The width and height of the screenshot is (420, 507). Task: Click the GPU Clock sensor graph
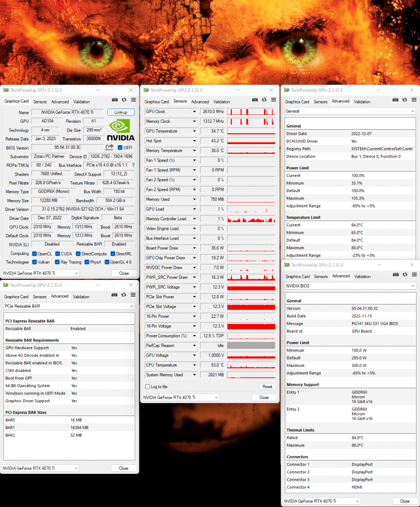(x=251, y=111)
